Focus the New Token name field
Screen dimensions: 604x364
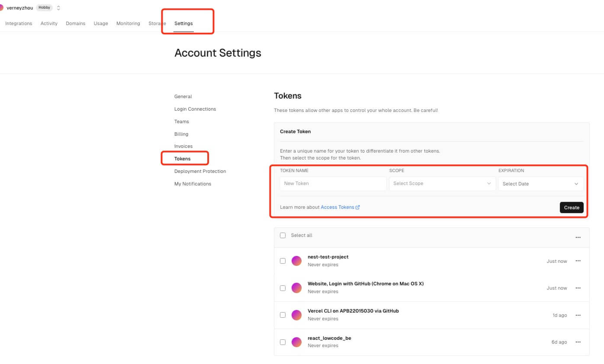(333, 184)
